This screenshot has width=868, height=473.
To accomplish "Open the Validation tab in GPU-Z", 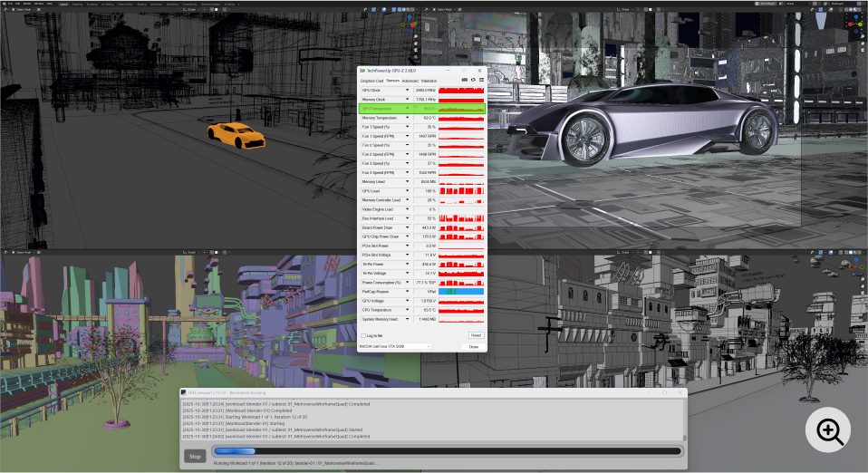I will (429, 81).
